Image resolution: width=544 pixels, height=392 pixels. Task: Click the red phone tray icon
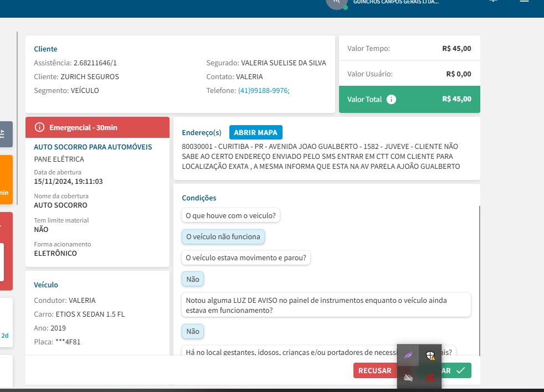pyautogui.click(x=430, y=378)
